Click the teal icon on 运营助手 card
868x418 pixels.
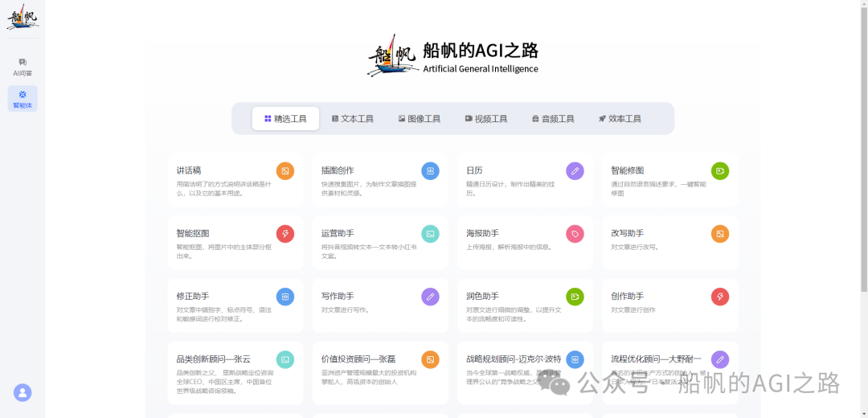[x=430, y=234]
